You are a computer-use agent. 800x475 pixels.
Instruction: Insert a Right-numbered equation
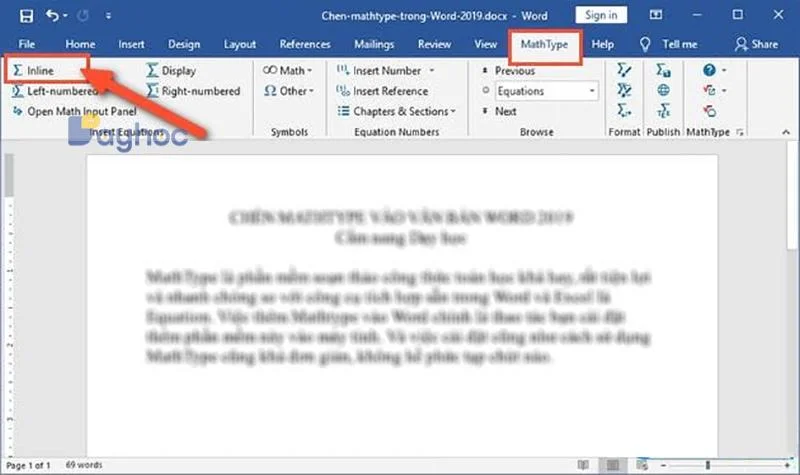pyautogui.click(x=193, y=91)
